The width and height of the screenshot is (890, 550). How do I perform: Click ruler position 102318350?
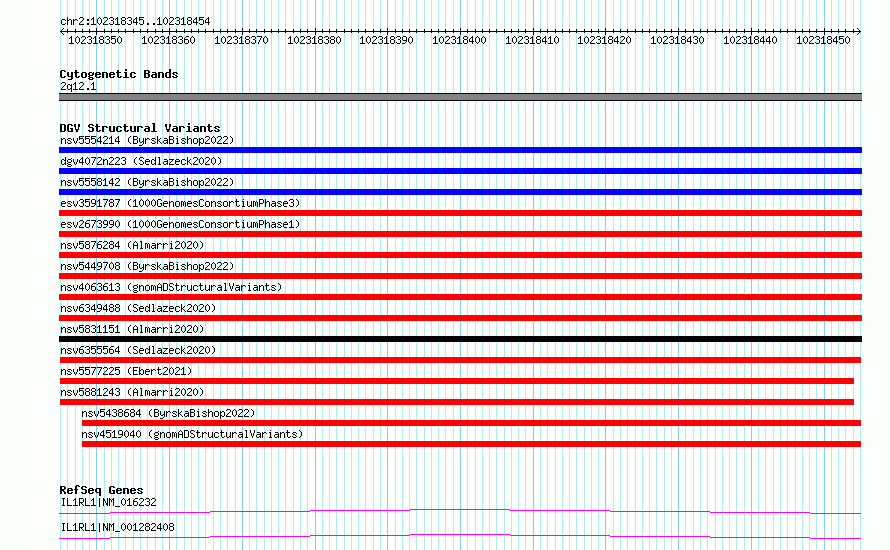point(95,40)
